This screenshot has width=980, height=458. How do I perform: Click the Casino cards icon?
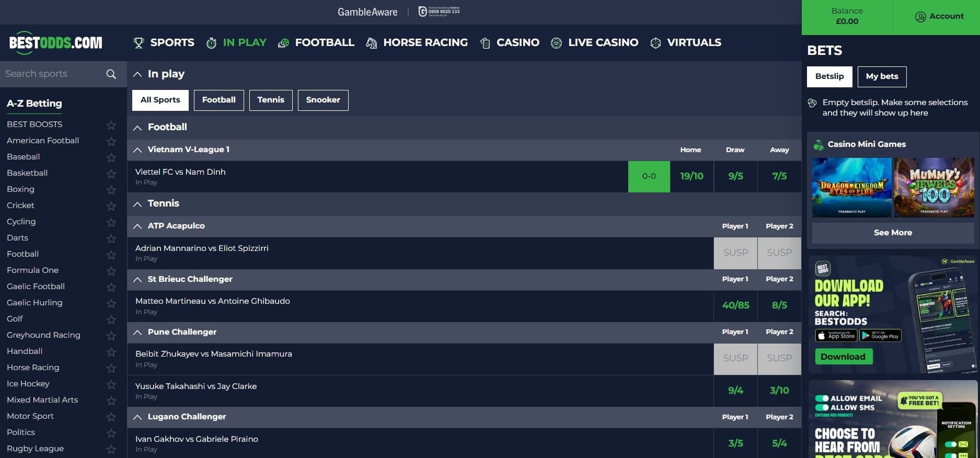[x=485, y=43]
